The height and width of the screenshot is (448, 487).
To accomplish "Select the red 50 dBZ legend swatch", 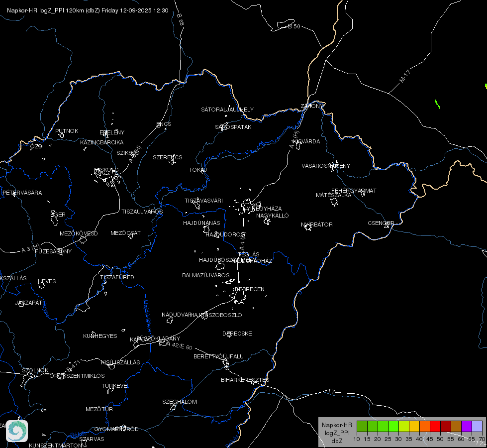I will tap(435, 426).
